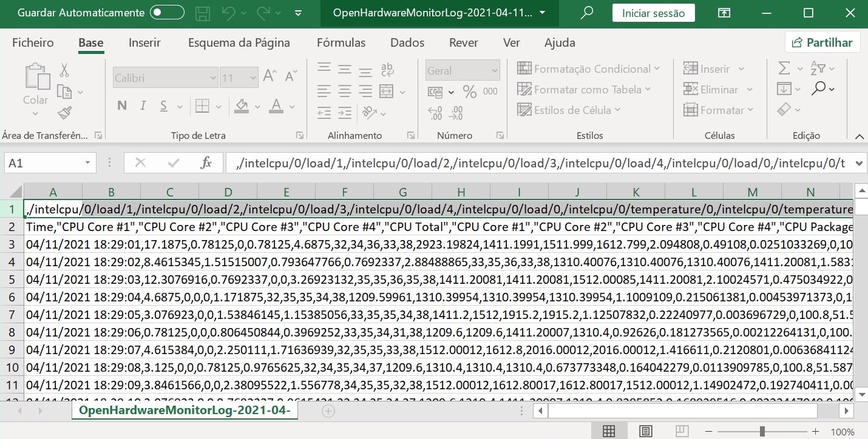
Task: Click the Search magnifier in title bar
Action: 586,13
